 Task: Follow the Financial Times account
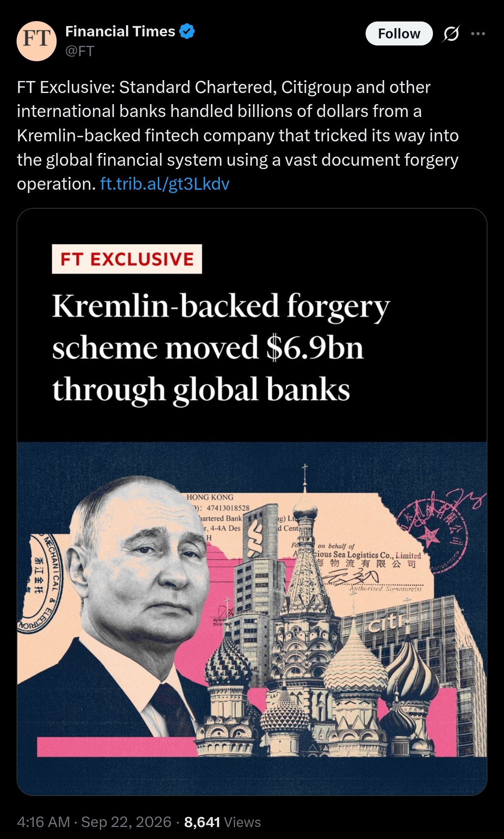point(399,33)
